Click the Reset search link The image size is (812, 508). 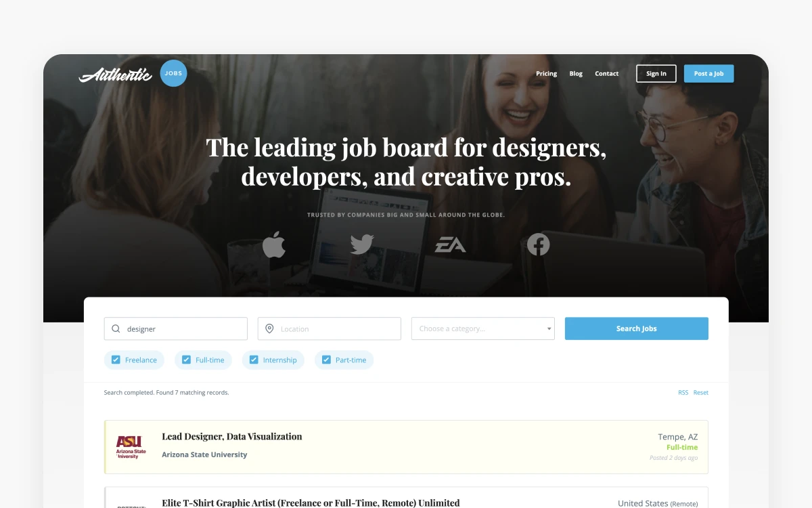[701, 393]
